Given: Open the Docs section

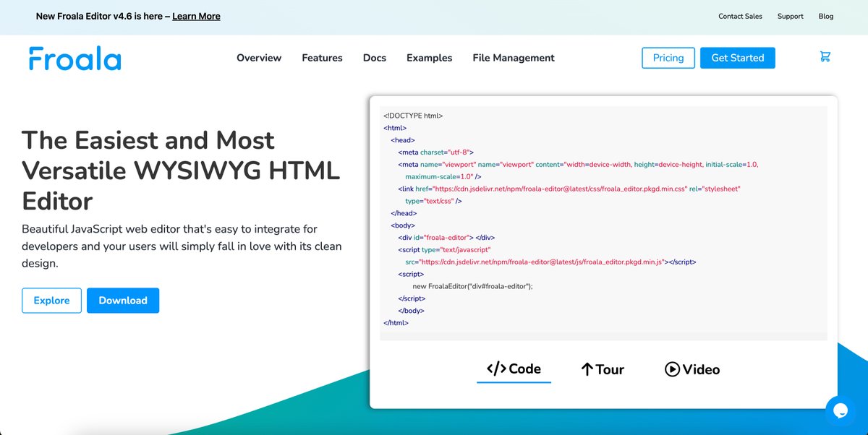Looking at the screenshot, I should pos(374,58).
